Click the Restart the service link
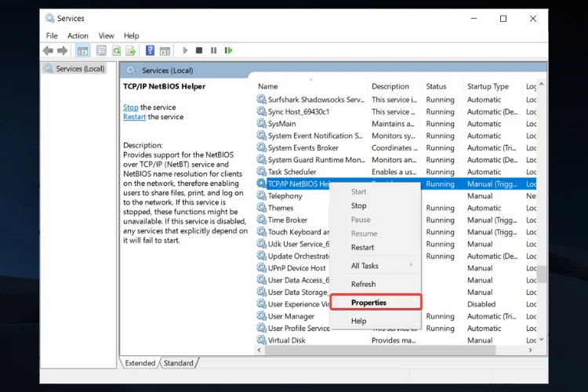Image resolution: width=588 pixels, height=392 pixels. pos(134,117)
